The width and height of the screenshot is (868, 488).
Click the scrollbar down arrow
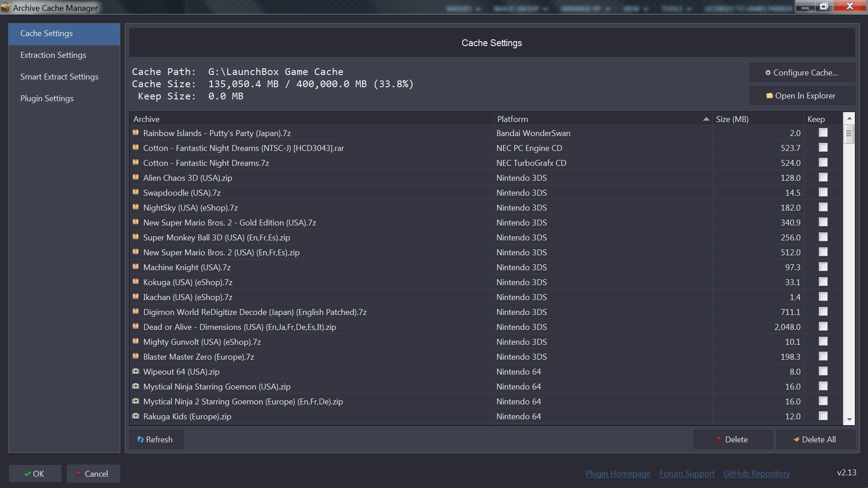[849, 420]
